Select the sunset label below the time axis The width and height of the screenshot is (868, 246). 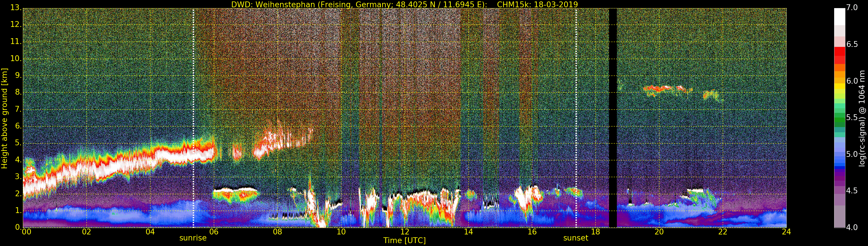click(x=575, y=238)
